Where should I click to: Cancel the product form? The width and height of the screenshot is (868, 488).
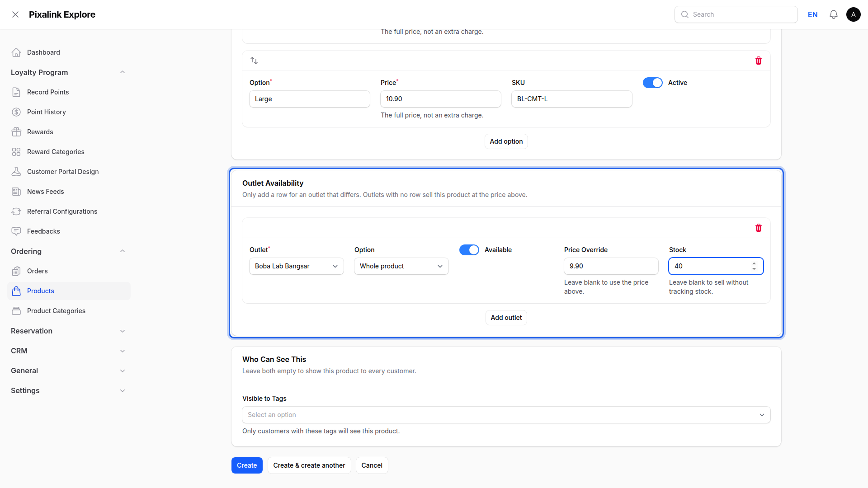point(372,465)
